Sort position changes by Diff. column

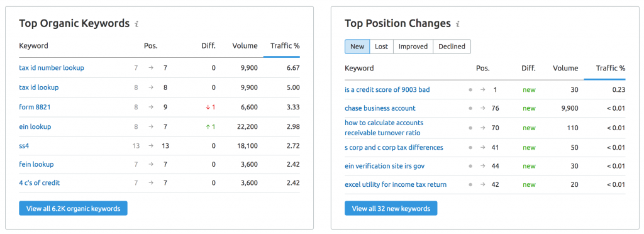tap(528, 68)
